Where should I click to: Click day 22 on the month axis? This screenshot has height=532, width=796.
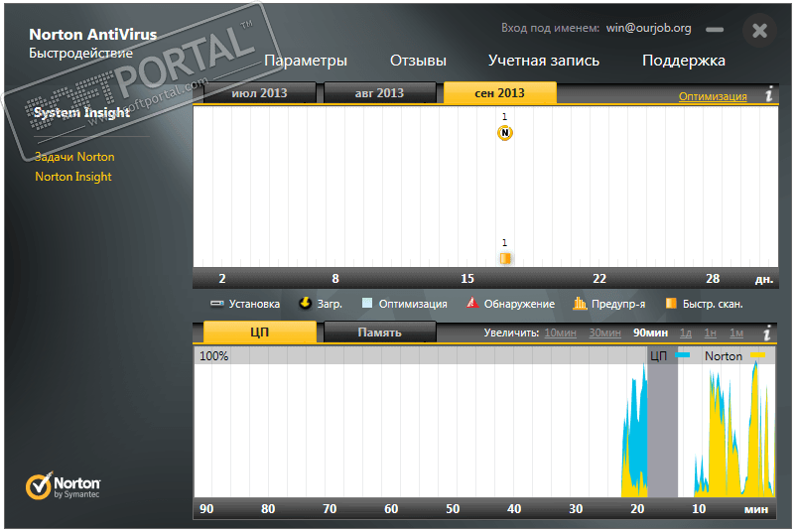point(599,278)
